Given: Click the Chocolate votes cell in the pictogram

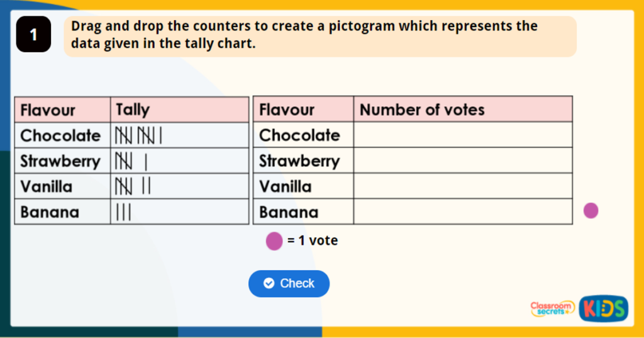Looking at the screenshot, I should click(x=462, y=135).
